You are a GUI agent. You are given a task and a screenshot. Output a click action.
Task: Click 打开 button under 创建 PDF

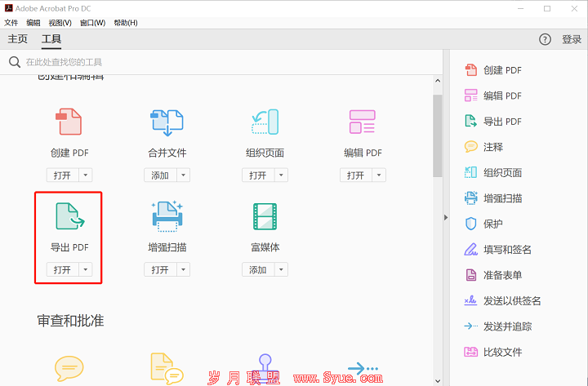(x=63, y=175)
